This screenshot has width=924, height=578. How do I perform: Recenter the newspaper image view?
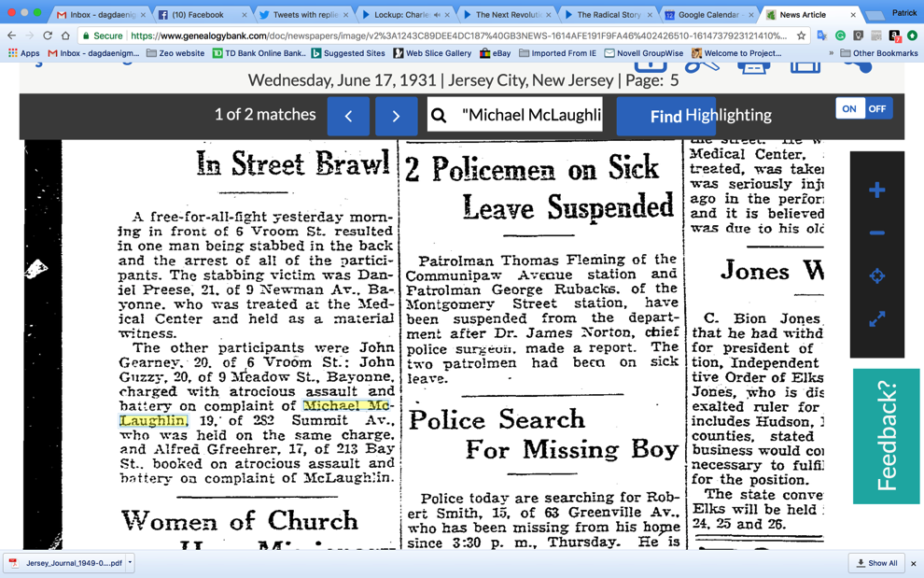(x=876, y=276)
